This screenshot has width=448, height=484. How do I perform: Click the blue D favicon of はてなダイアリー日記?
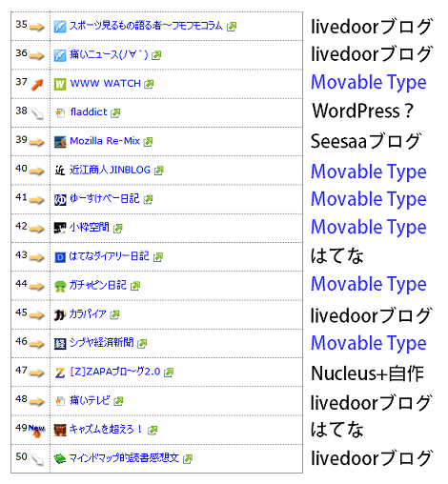60,257
